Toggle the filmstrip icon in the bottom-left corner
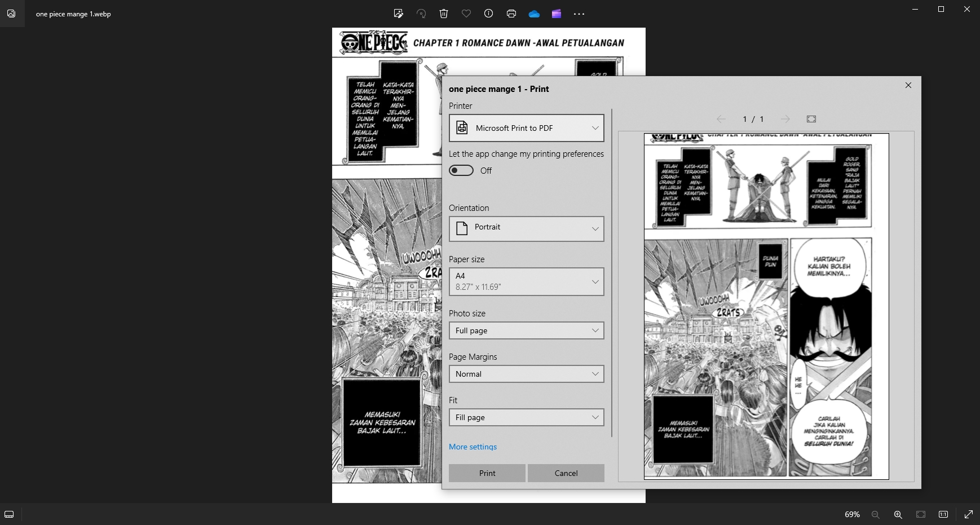 click(x=9, y=514)
